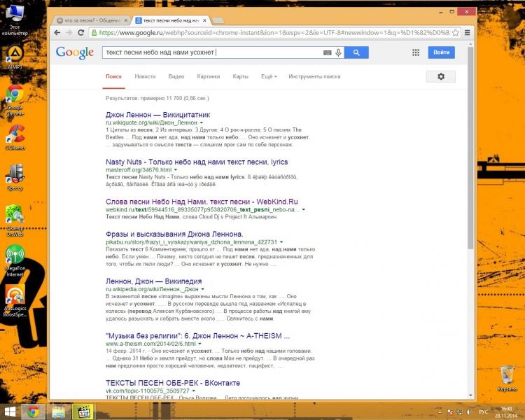525x420 pixels.
Task: Click the Войти sign-in button
Action: pos(441,52)
